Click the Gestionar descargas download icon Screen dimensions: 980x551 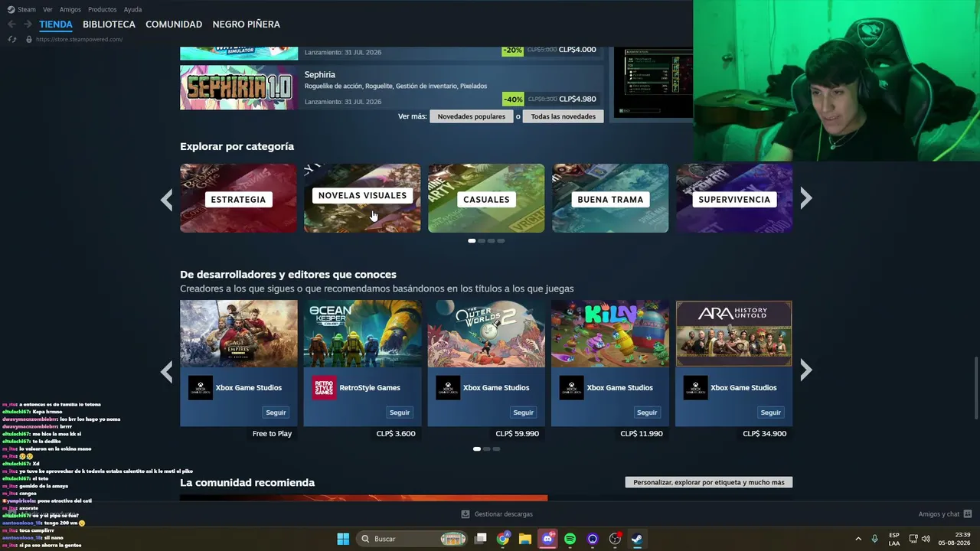pos(465,514)
